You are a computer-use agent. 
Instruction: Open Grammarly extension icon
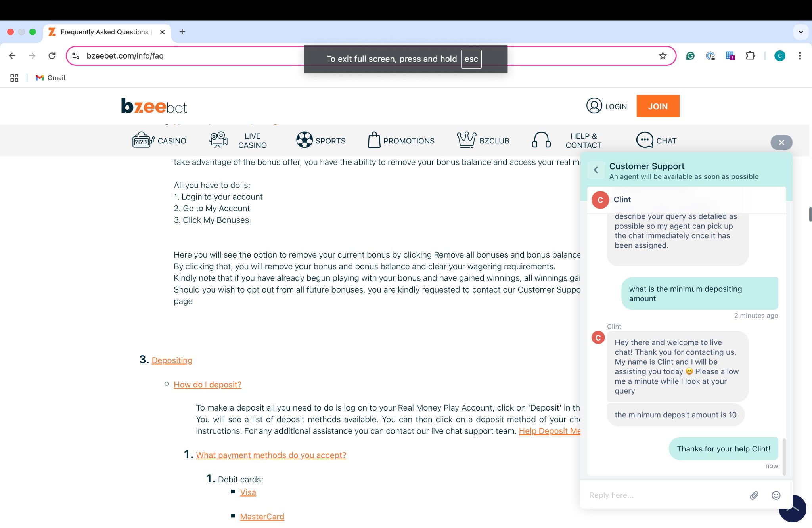690,56
